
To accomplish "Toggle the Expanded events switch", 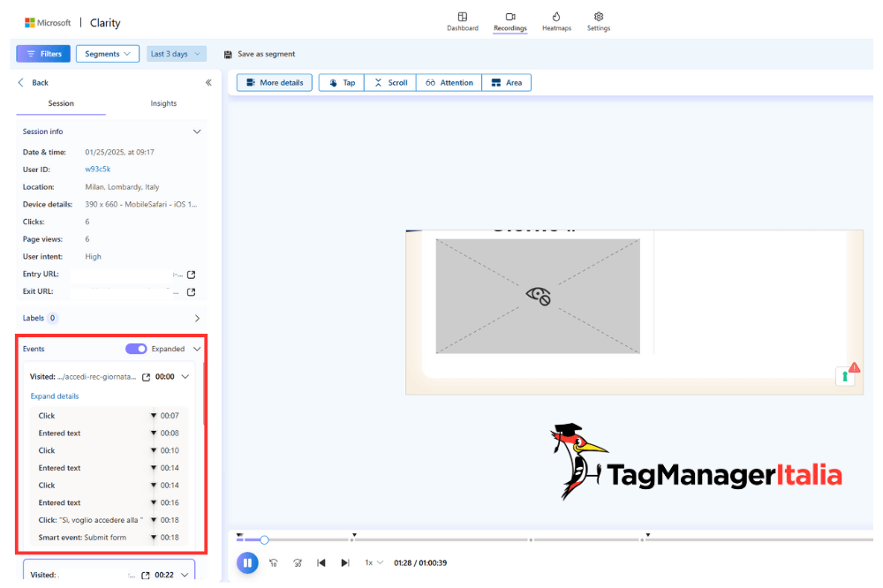I will 136,350.
